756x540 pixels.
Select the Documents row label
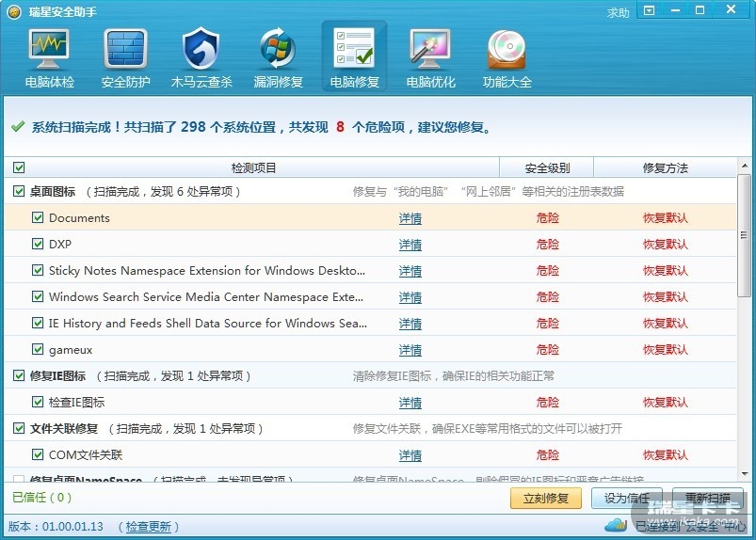[79, 217]
